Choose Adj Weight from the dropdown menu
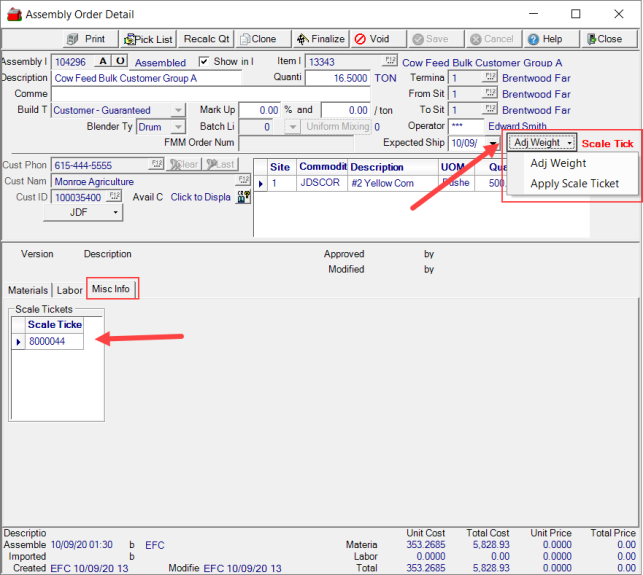Image resolution: width=643 pixels, height=575 pixels. (x=557, y=163)
